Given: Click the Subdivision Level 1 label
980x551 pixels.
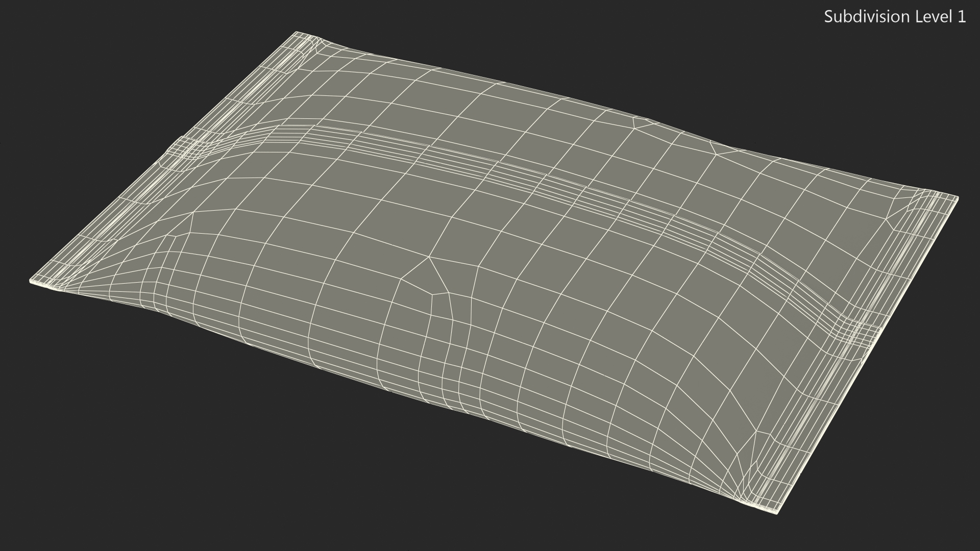Looking at the screenshot, I should point(895,17).
